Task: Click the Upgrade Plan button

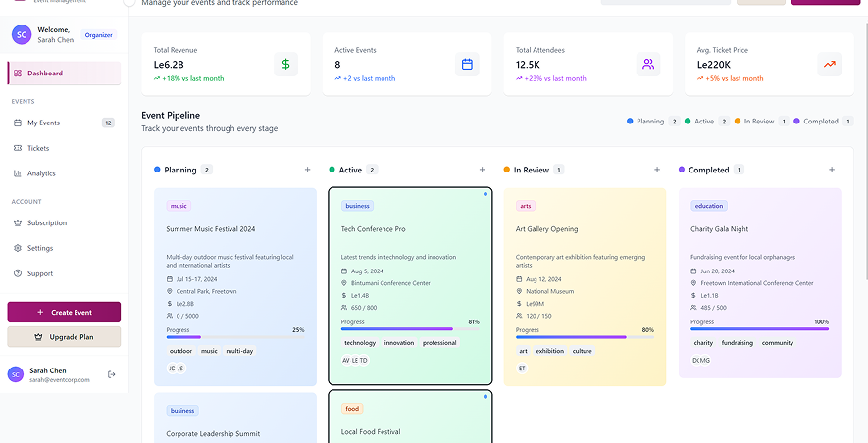Action: pos(64,337)
